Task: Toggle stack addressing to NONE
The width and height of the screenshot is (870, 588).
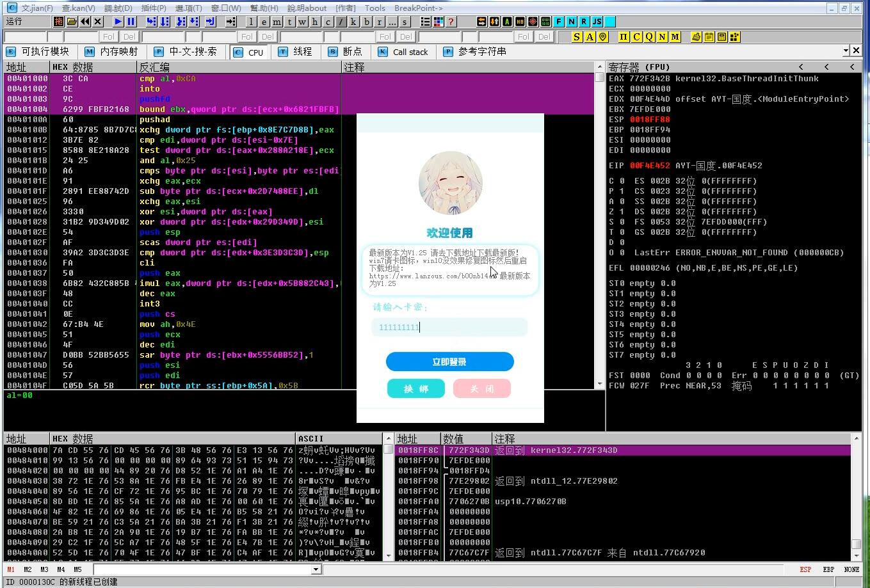Action: coord(851,569)
